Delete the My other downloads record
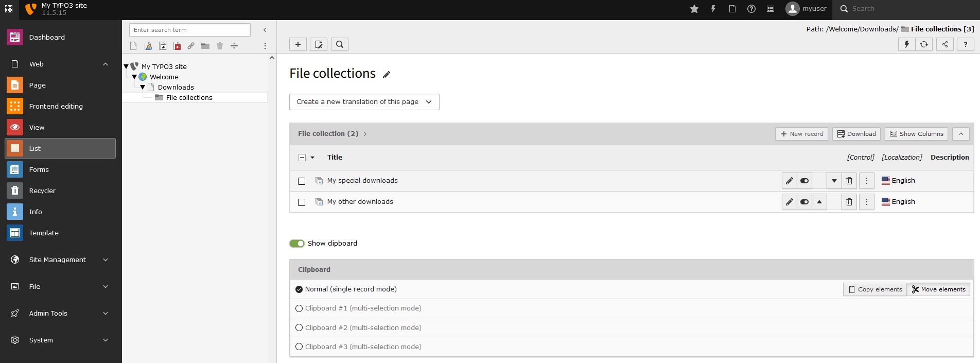This screenshot has height=363, width=980. pos(849,202)
